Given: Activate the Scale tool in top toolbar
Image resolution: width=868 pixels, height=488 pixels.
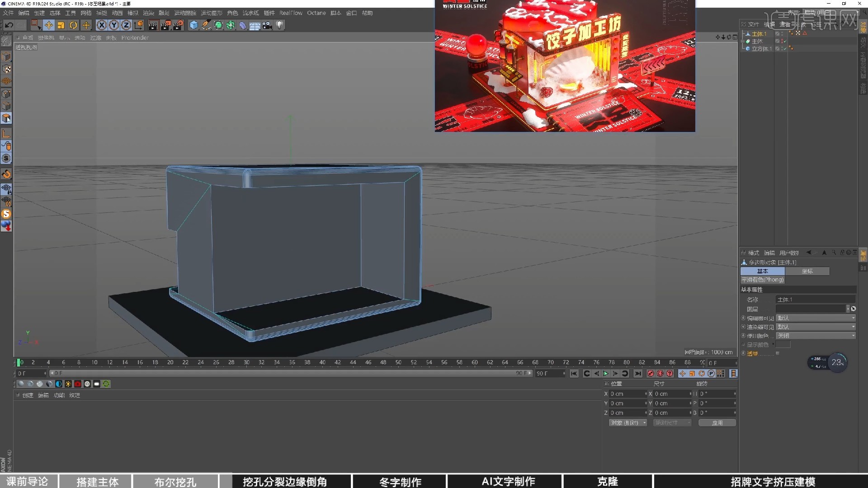Looking at the screenshot, I should click(x=61, y=25).
